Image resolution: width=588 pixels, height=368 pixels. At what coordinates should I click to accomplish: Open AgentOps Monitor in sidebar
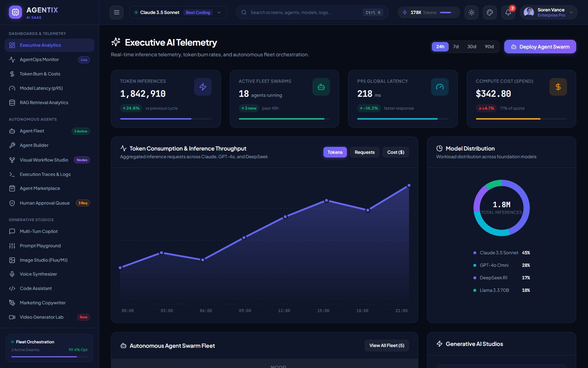point(49,60)
